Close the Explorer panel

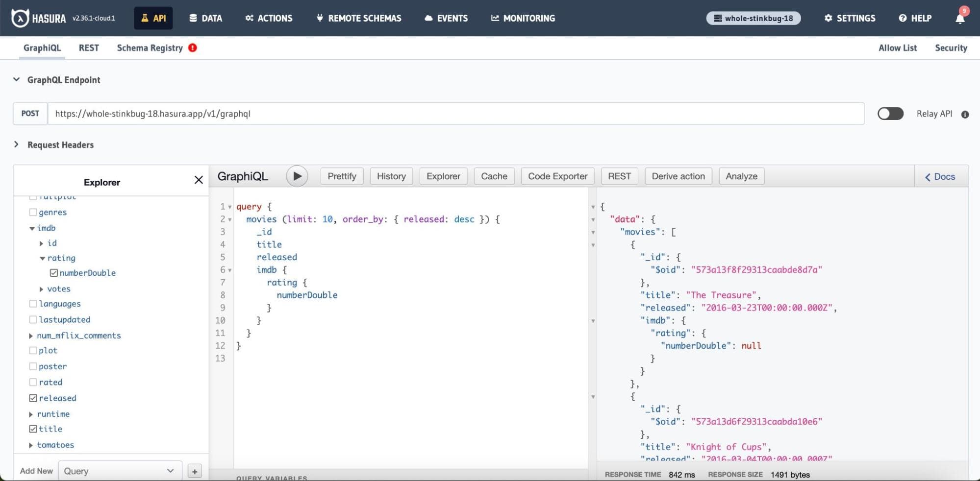coord(199,180)
